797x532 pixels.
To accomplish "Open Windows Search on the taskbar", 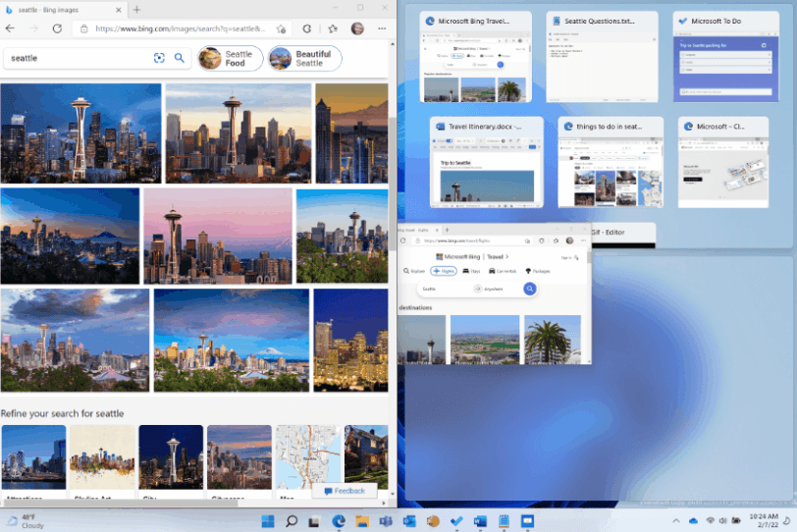I will point(292,521).
